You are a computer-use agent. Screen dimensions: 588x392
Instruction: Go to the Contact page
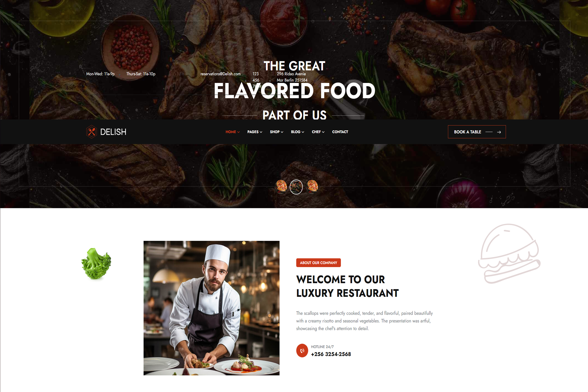pyautogui.click(x=340, y=132)
